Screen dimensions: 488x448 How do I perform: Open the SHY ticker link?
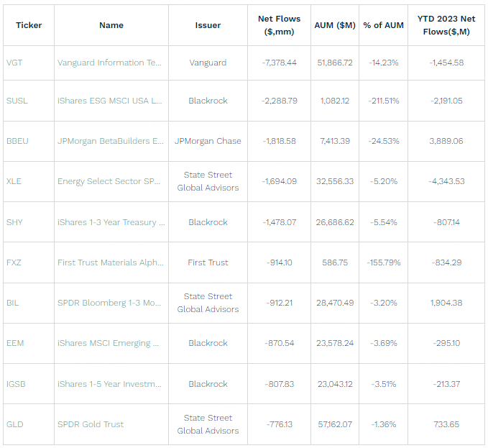(x=14, y=222)
